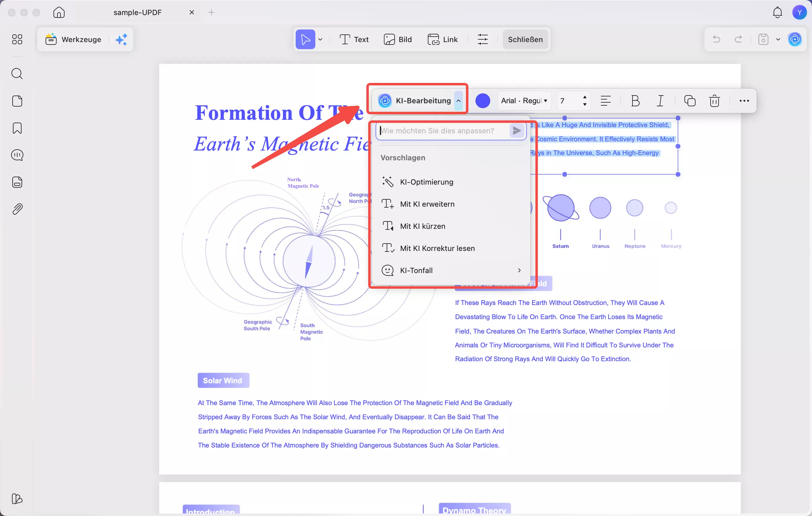Viewport: 812px width, 516px height.
Task: Click the trash icon to delete text
Action: [x=714, y=101]
